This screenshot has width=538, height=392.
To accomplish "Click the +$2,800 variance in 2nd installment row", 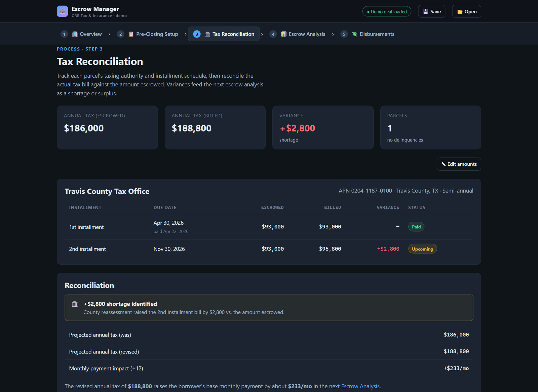I will [x=388, y=249].
